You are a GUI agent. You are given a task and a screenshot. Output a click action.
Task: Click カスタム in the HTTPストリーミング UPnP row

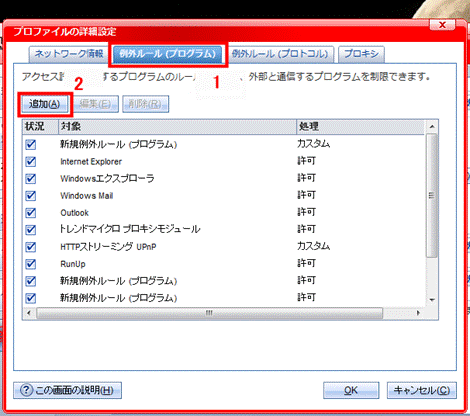coord(314,246)
